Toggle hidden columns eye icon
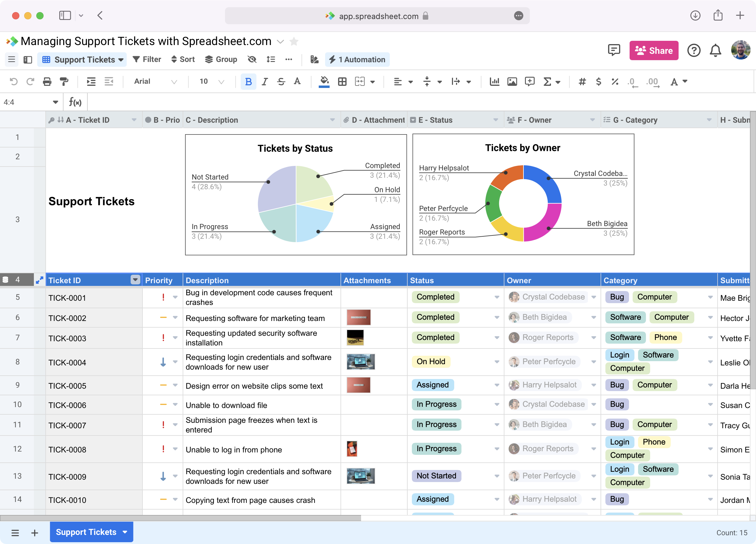 tap(252, 60)
